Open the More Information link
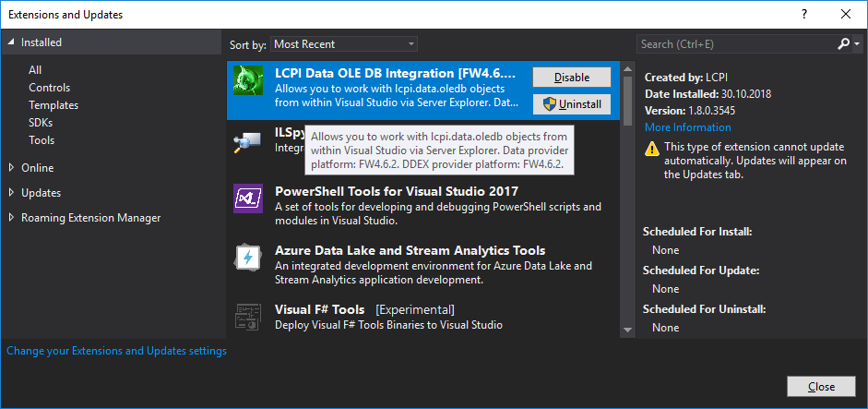Image resolution: width=868 pixels, height=409 pixels. [687, 127]
